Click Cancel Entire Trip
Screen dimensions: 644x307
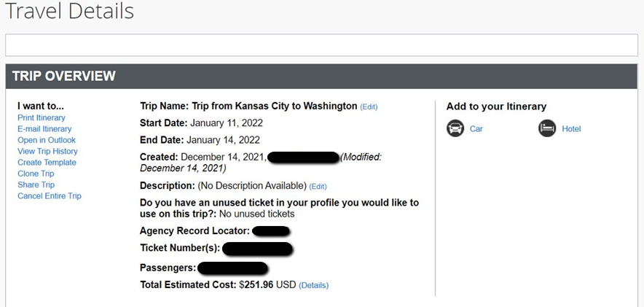50,196
